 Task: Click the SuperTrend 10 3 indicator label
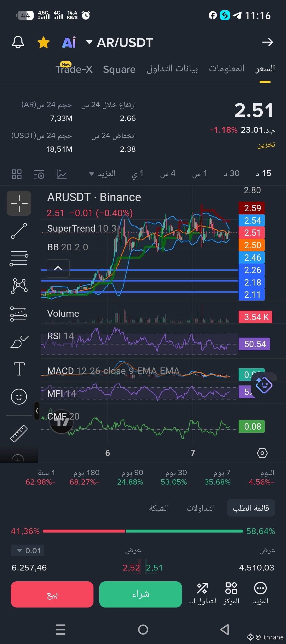82,228
